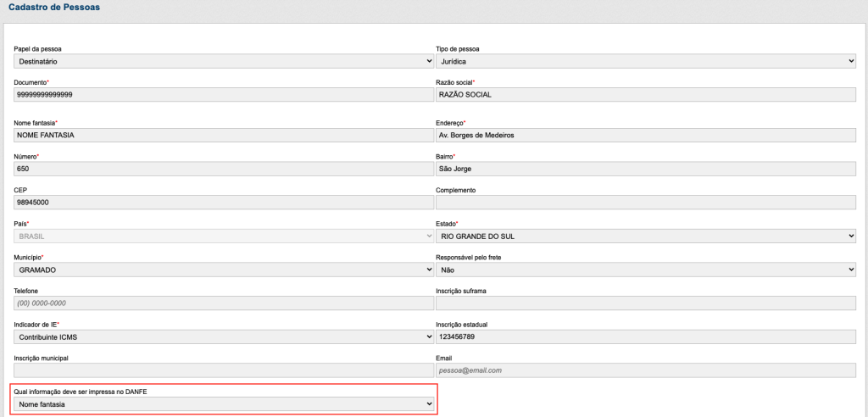This screenshot has width=868, height=417.
Task: Expand the Estado dropdown
Action: coord(645,236)
